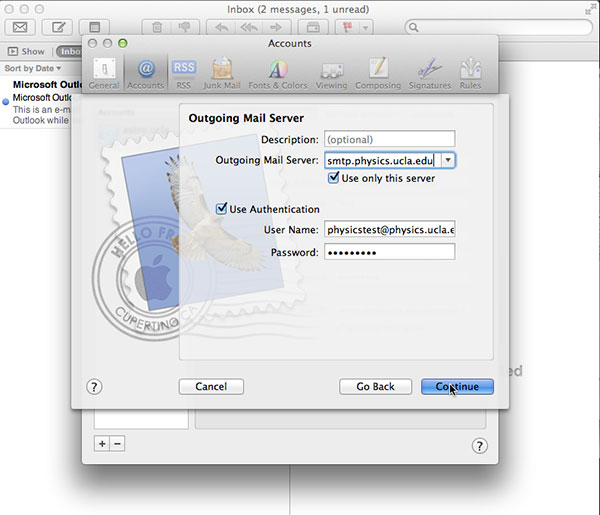
Task: Click the Reply arrow icon
Action: click(x=221, y=27)
